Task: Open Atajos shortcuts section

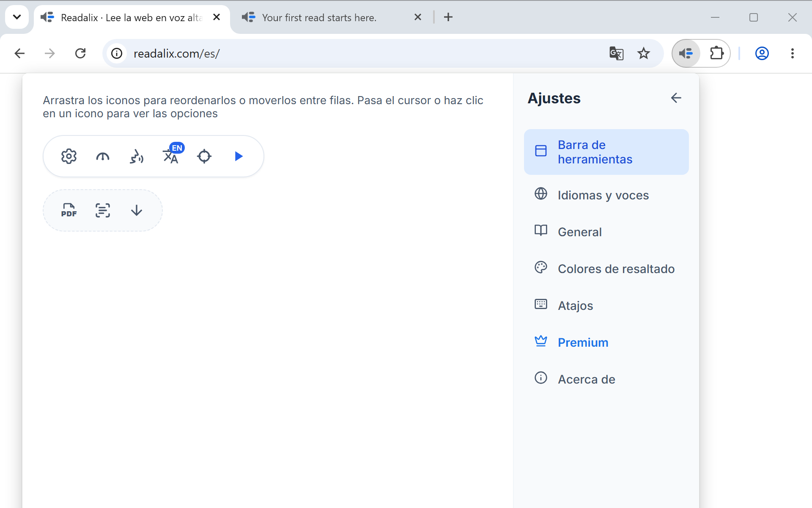Action: click(x=606, y=306)
